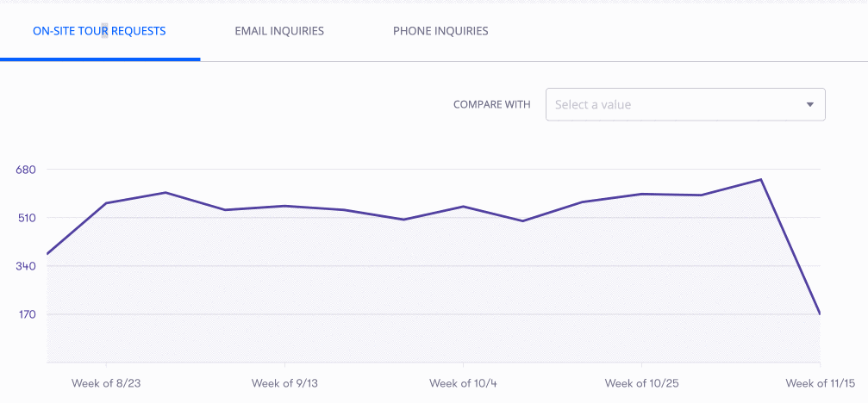This screenshot has width=868, height=403.
Task: Click the Compare With dropdown arrow
Action: pos(809,104)
